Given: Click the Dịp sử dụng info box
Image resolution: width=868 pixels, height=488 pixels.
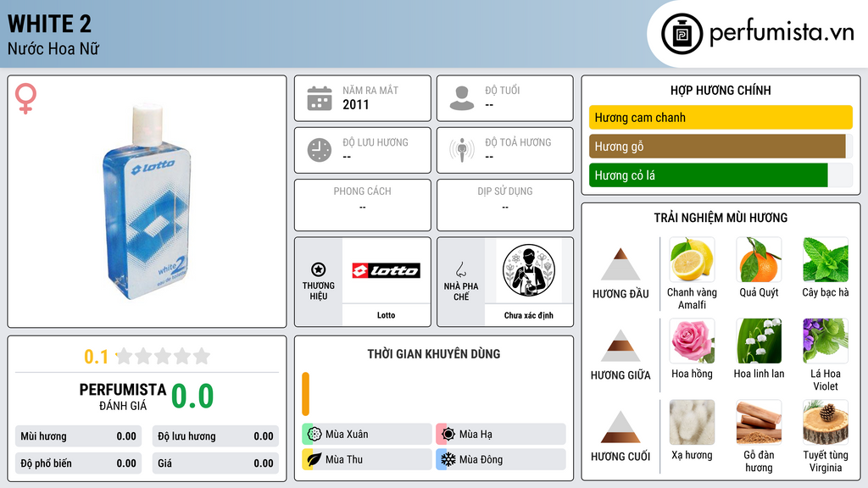Looking at the screenshot, I should [x=505, y=205].
